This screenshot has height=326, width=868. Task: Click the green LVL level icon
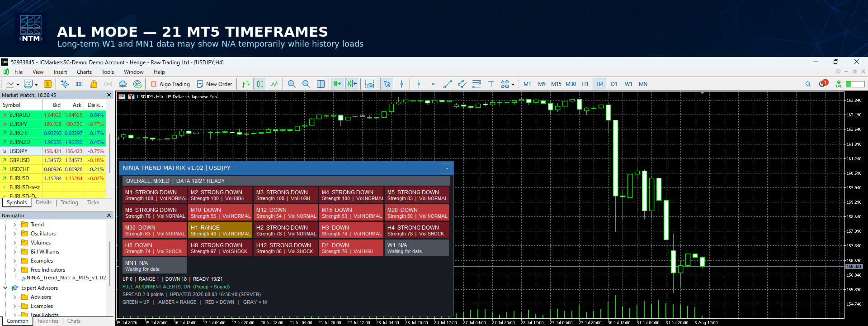[839, 84]
